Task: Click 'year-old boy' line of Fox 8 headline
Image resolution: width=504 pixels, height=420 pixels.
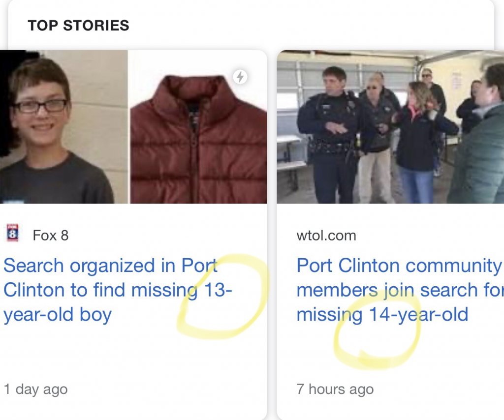Action: tap(58, 314)
